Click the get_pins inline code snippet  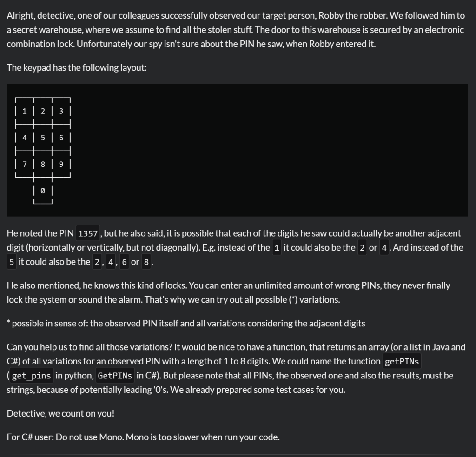[32, 376]
